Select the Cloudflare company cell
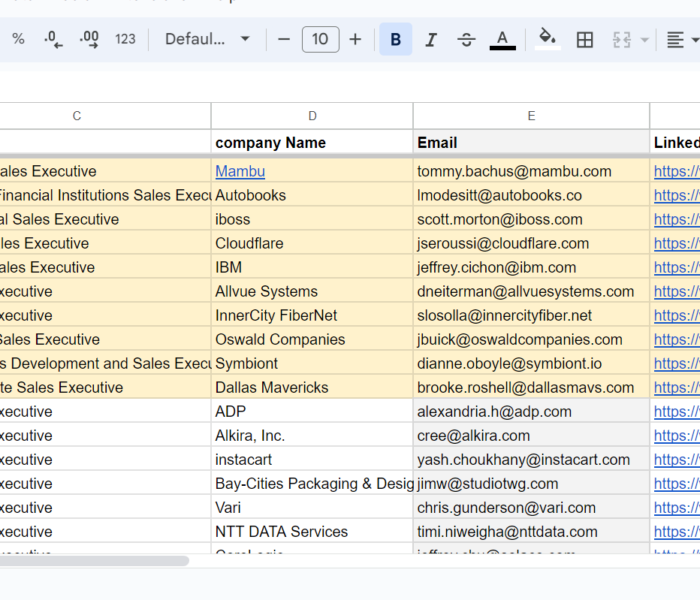 pyautogui.click(x=312, y=244)
